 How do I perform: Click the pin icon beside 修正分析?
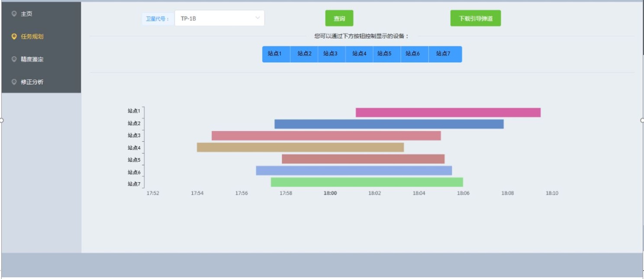pos(14,82)
